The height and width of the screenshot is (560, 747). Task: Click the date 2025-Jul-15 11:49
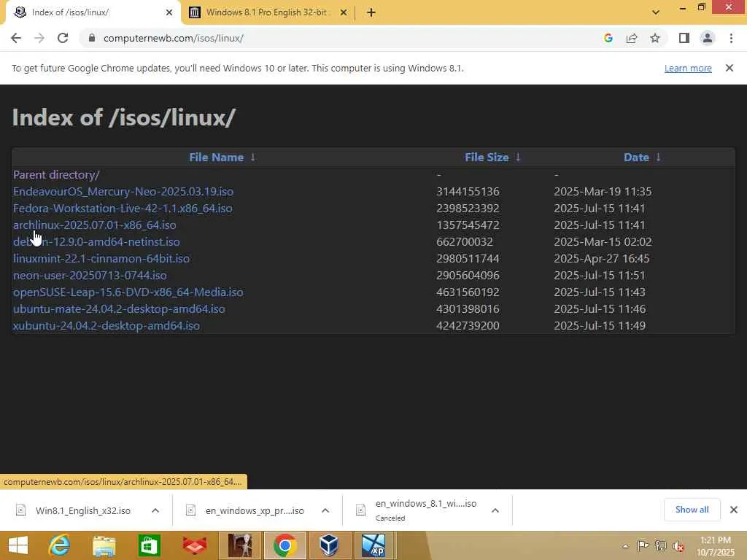pyautogui.click(x=600, y=326)
